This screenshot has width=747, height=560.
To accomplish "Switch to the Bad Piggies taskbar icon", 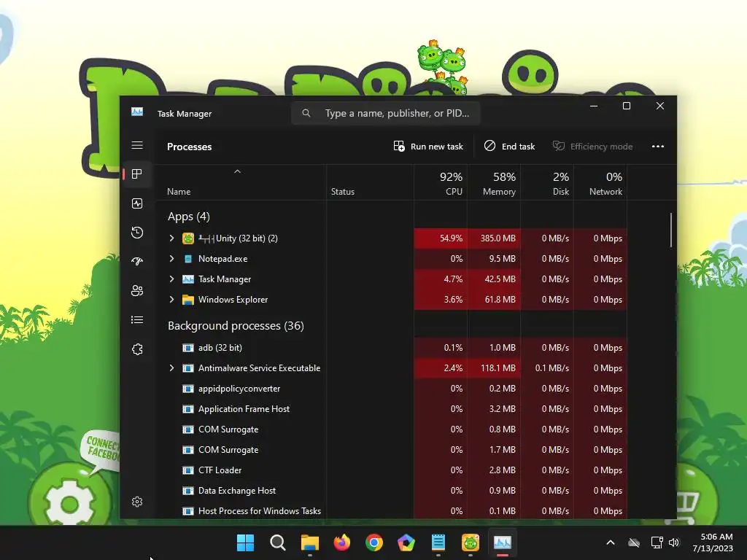I will (471, 542).
